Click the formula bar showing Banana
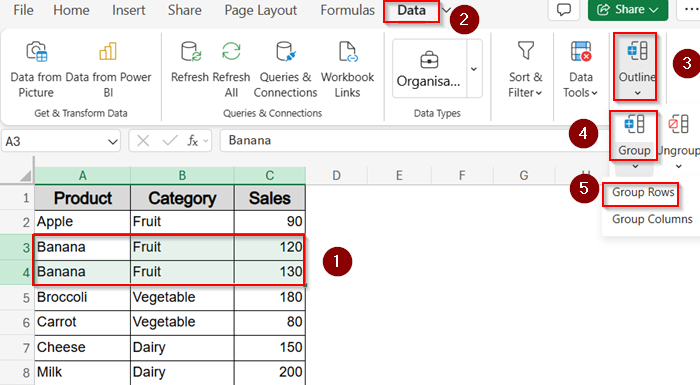This screenshot has width=700, height=385. pyautogui.click(x=415, y=141)
